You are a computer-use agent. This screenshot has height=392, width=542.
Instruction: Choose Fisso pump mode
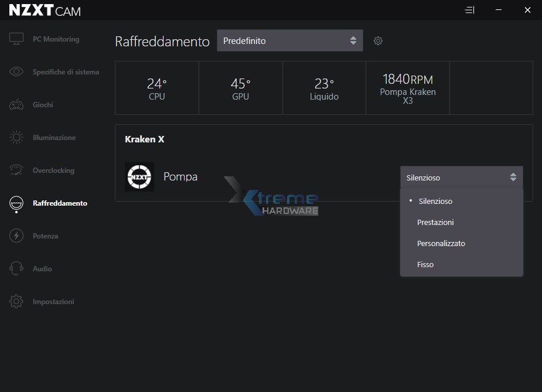tap(425, 264)
